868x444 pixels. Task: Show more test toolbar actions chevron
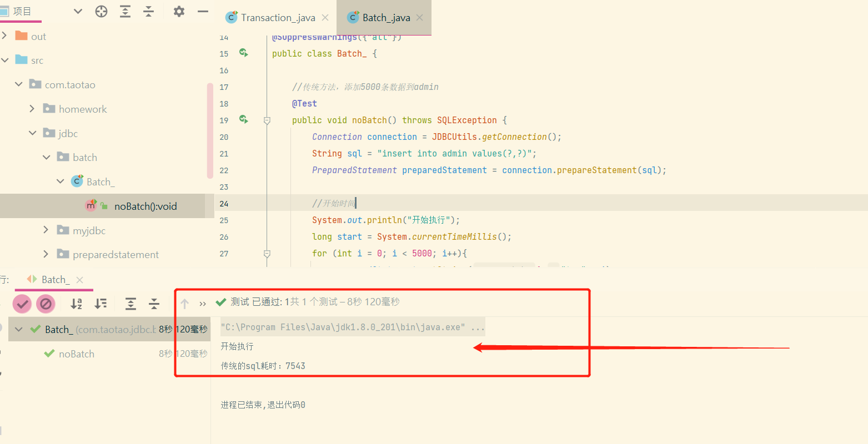(203, 304)
